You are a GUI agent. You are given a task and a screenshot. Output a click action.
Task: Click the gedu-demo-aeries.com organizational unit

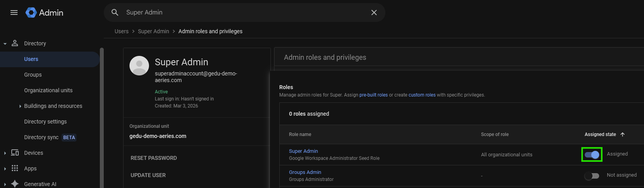point(158,136)
